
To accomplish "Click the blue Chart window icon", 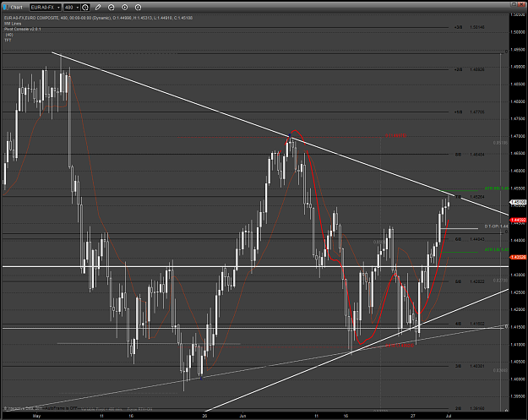I will [x=6, y=7].
